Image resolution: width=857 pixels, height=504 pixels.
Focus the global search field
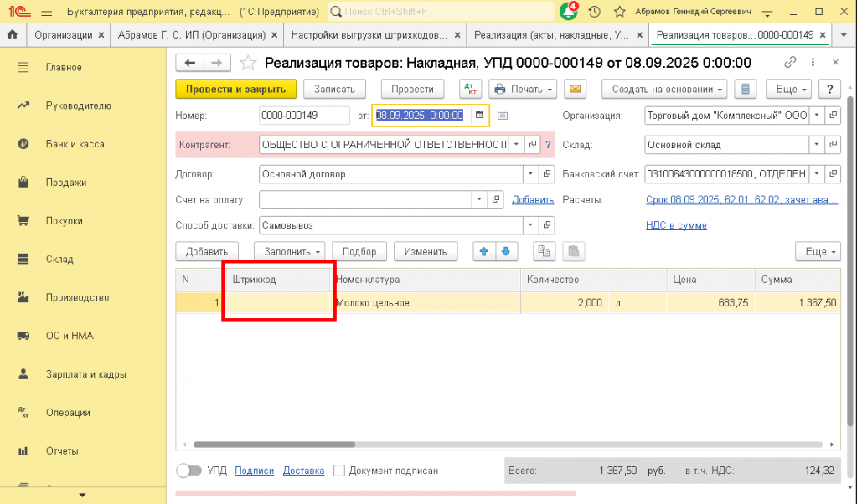441,12
